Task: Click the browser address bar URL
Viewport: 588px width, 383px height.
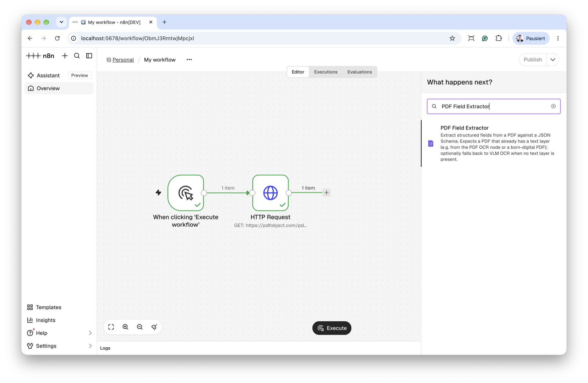Action: coord(137,38)
